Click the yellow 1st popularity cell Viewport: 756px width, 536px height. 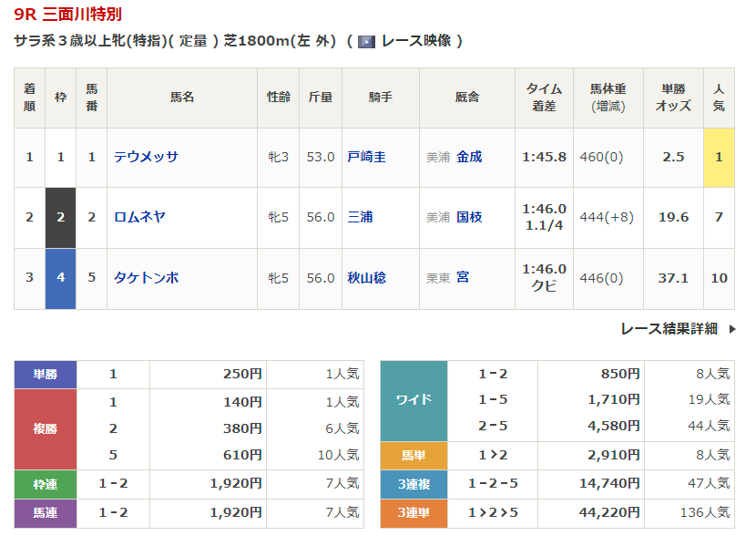click(719, 157)
